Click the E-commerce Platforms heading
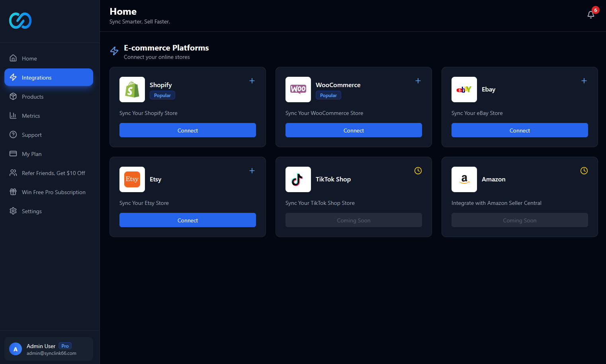 point(166,48)
